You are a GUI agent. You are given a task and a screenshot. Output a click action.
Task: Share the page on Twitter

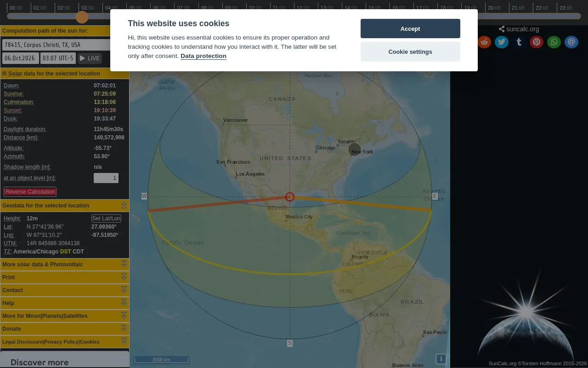click(502, 42)
